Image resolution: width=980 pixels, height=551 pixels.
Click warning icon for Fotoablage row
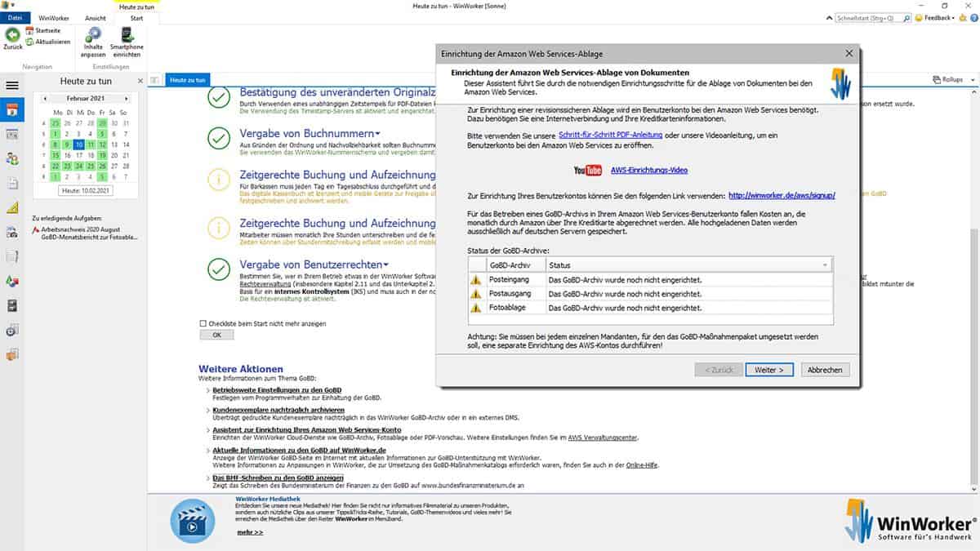point(475,307)
